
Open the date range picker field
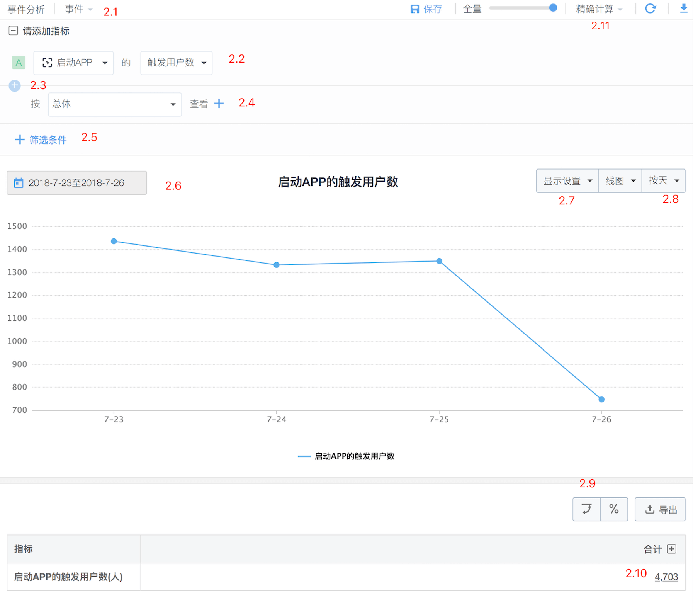[76, 183]
